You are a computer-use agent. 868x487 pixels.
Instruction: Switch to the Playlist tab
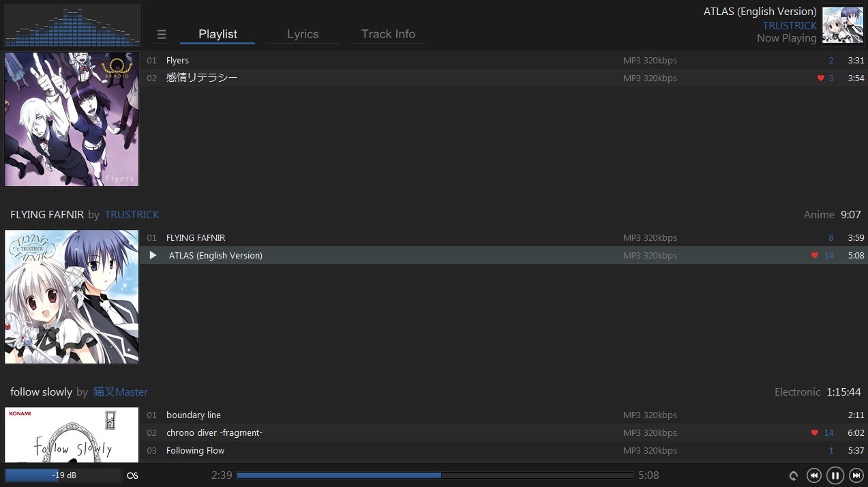point(218,34)
